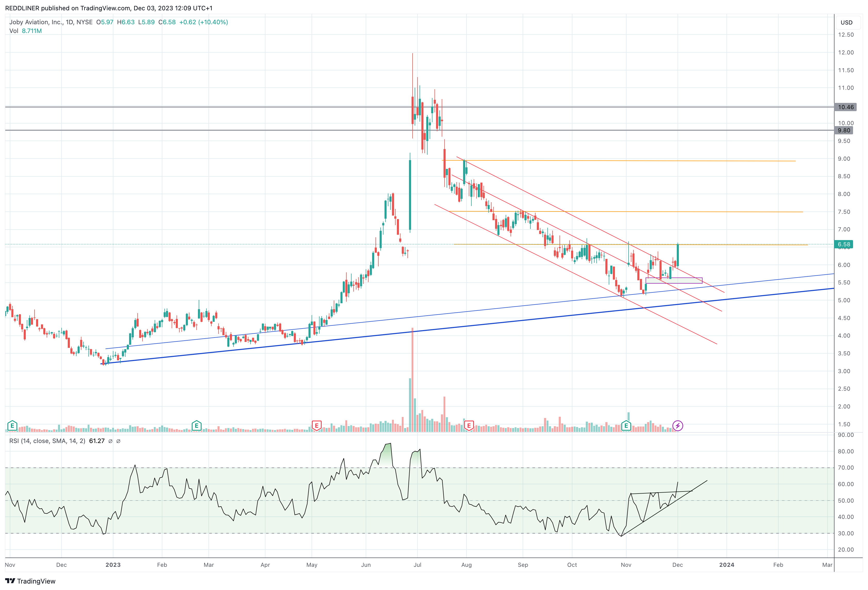868x590 pixels.
Task: Click the "Apr" label on the time axis
Action: pyautogui.click(x=265, y=564)
